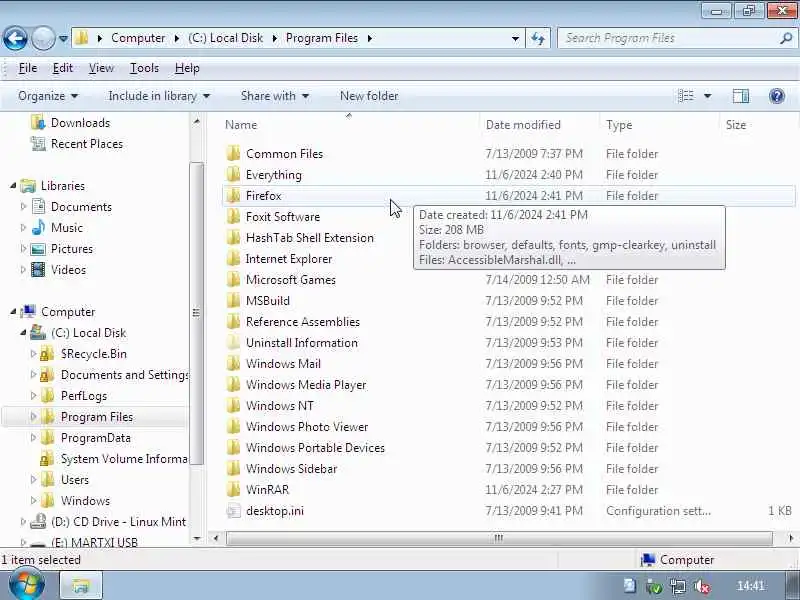The height and width of the screenshot is (600, 800).
Task: Select ProgramData in the navigation tree
Action: pos(95,438)
